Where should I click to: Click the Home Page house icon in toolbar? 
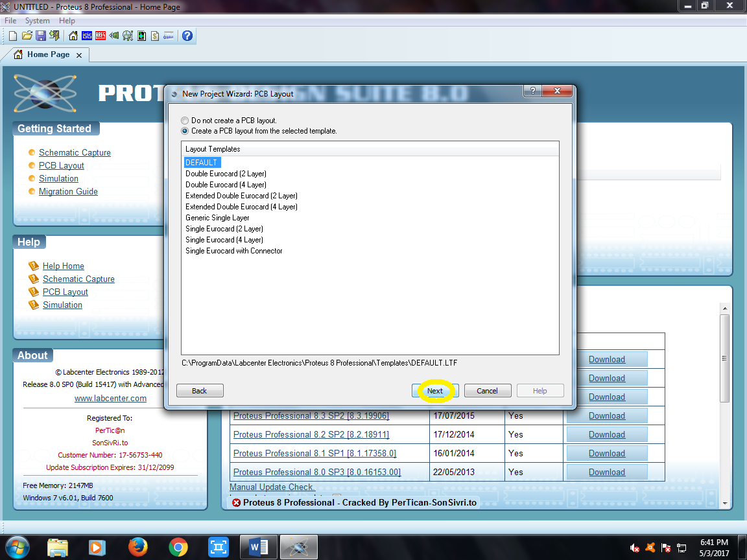pyautogui.click(x=73, y=36)
